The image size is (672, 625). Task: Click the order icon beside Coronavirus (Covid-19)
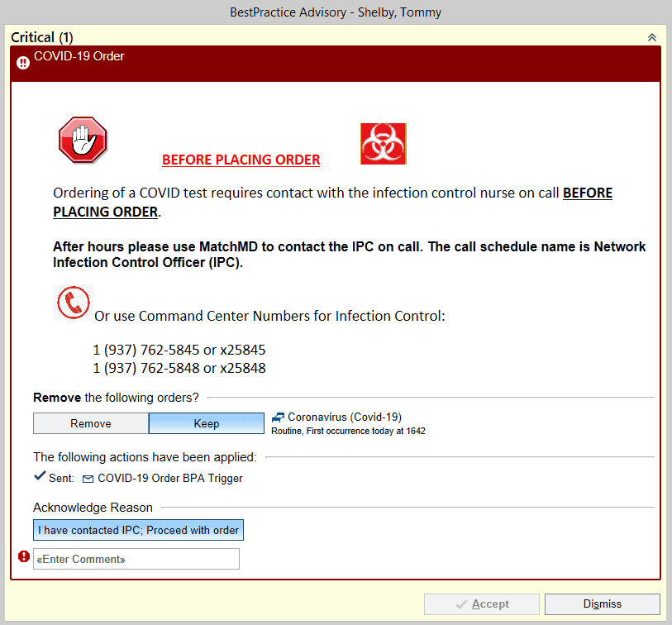tap(278, 417)
